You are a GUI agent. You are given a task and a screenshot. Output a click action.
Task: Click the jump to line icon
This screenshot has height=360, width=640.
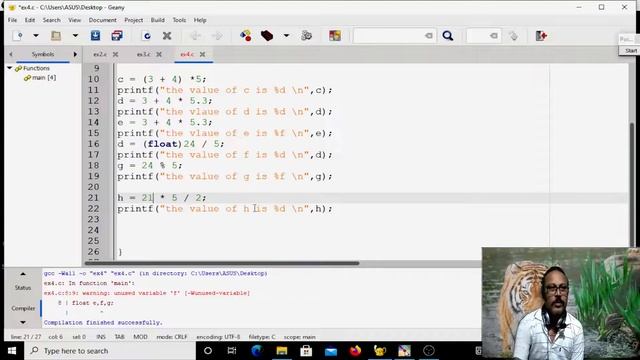[x=513, y=36]
